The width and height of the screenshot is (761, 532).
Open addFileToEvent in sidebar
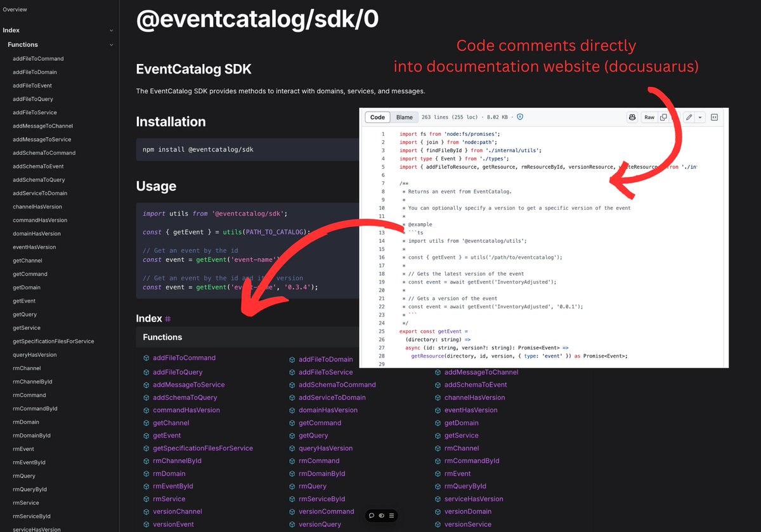pos(32,86)
